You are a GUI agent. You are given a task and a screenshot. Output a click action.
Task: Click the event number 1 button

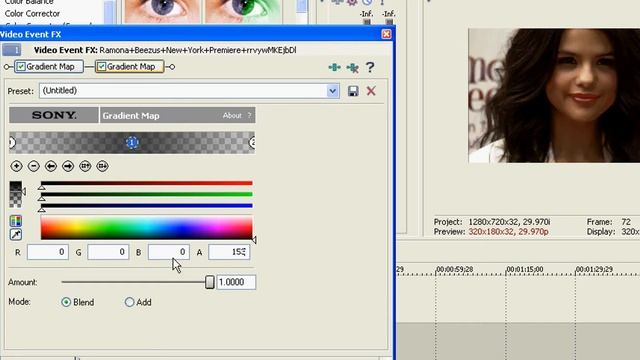(11, 50)
